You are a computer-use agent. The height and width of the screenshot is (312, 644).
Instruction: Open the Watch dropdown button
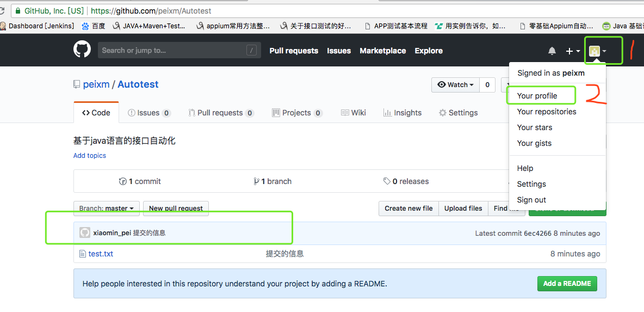[455, 85]
